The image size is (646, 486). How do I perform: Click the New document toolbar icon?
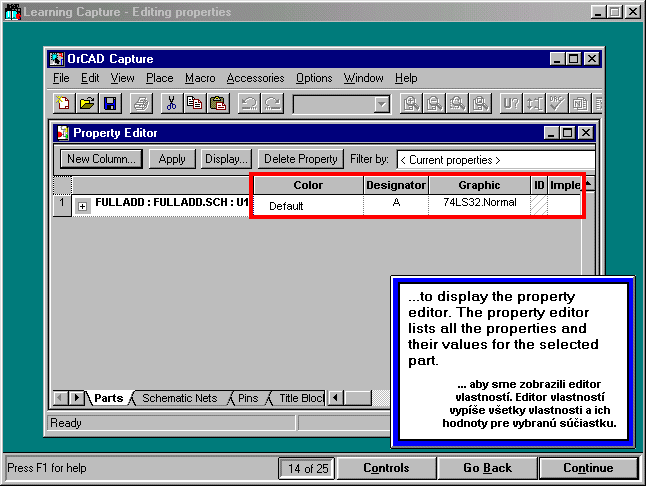coord(64,103)
